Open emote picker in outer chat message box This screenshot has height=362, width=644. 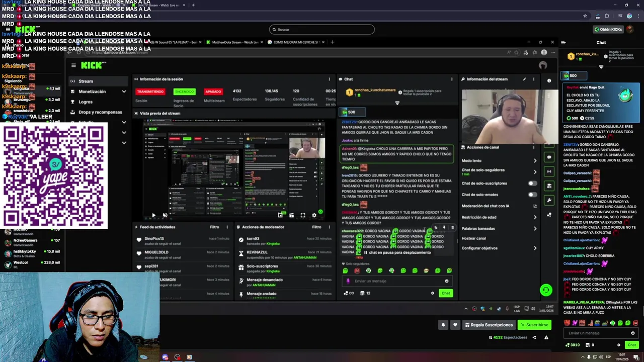pos(633,333)
